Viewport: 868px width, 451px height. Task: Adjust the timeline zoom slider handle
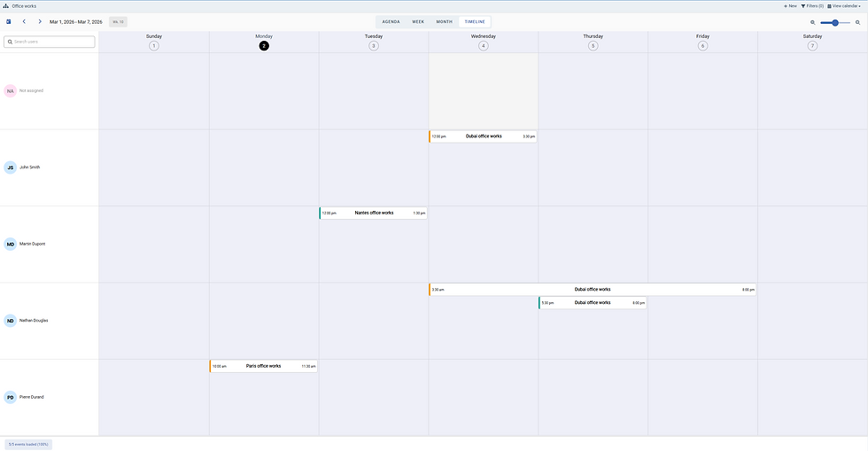pyautogui.click(x=834, y=23)
